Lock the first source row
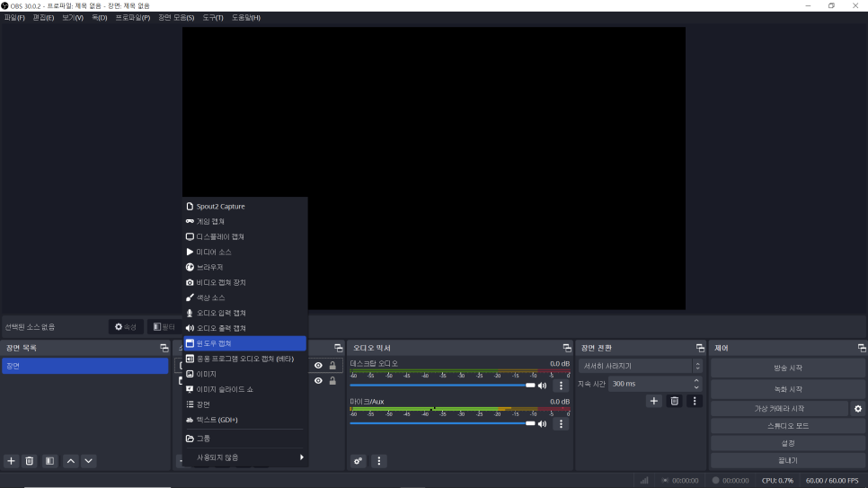 click(x=332, y=366)
